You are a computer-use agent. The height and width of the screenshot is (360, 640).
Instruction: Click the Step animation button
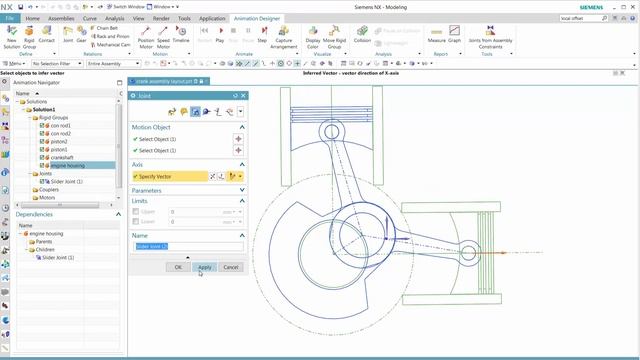(x=262, y=34)
